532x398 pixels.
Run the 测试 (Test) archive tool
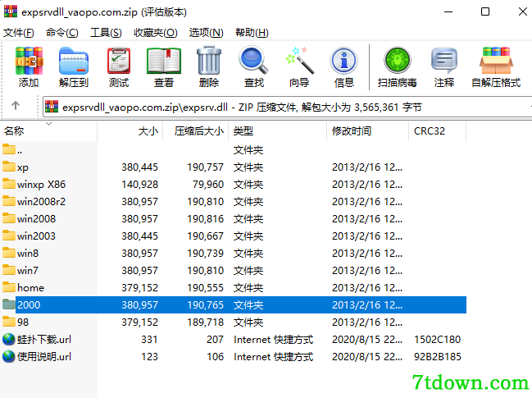click(x=119, y=61)
